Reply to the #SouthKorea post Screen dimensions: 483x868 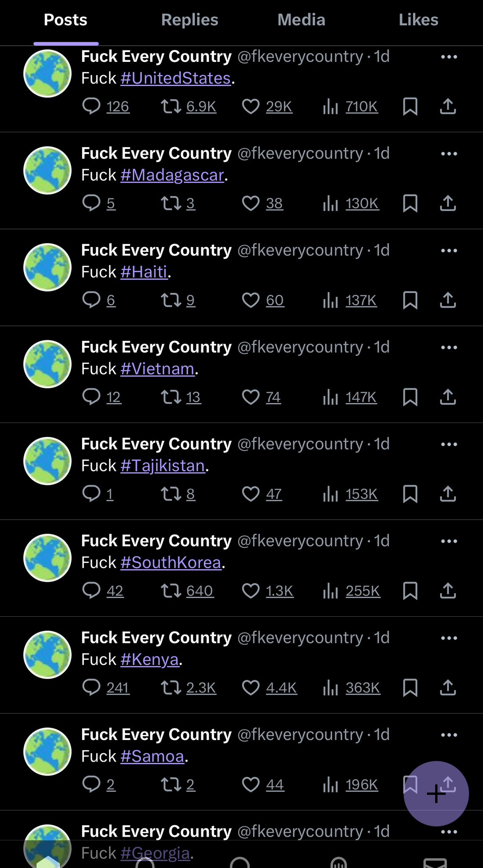coord(92,591)
